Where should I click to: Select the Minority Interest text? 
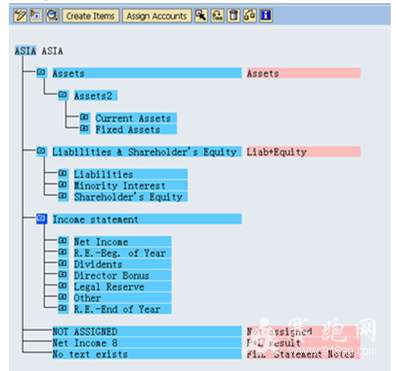click(131, 186)
